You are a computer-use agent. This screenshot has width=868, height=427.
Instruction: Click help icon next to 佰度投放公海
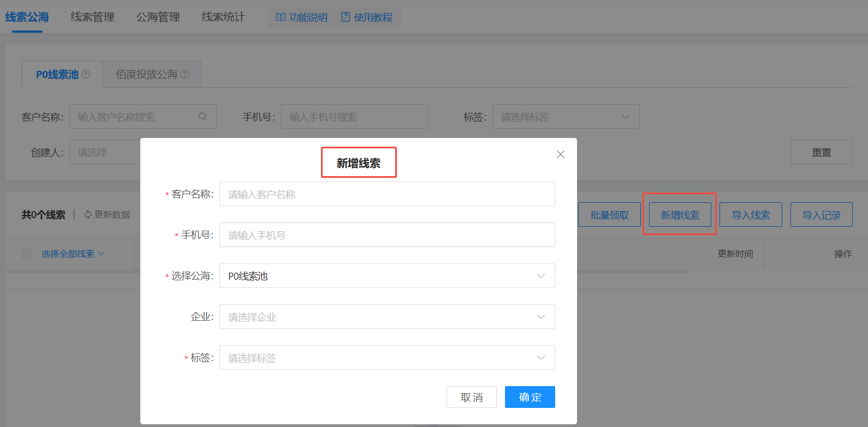point(185,74)
